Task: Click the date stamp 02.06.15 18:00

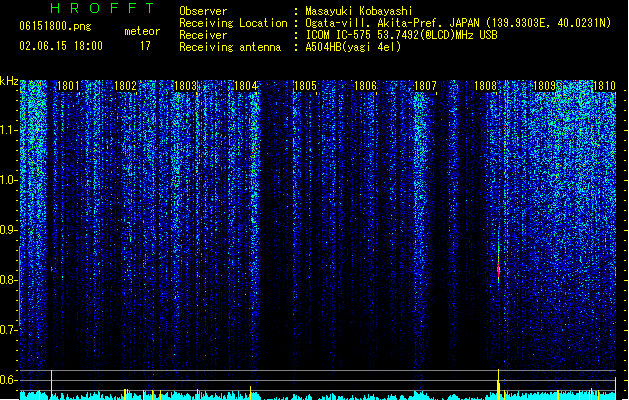Action: 61,46
